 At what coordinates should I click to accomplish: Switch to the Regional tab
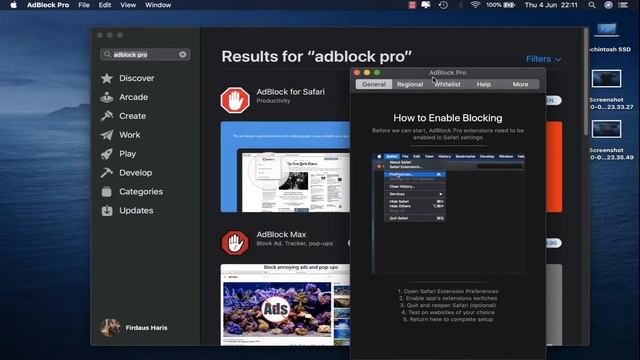[x=410, y=84]
